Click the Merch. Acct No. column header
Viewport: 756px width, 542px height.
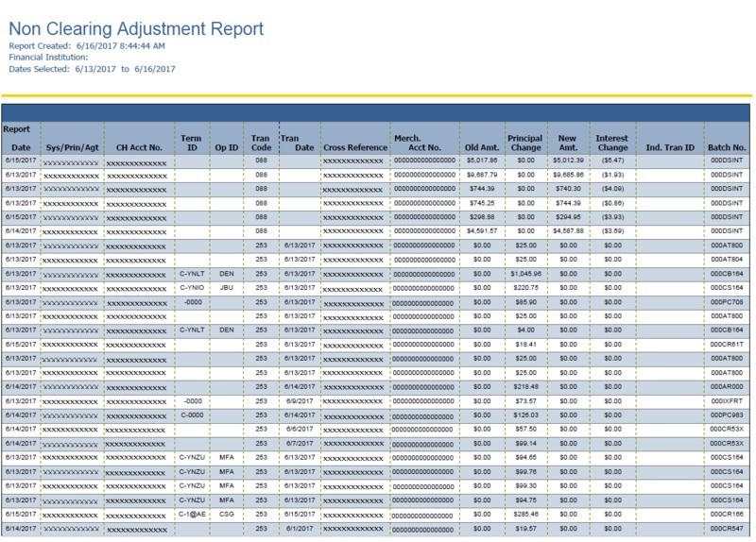pos(424,143)
